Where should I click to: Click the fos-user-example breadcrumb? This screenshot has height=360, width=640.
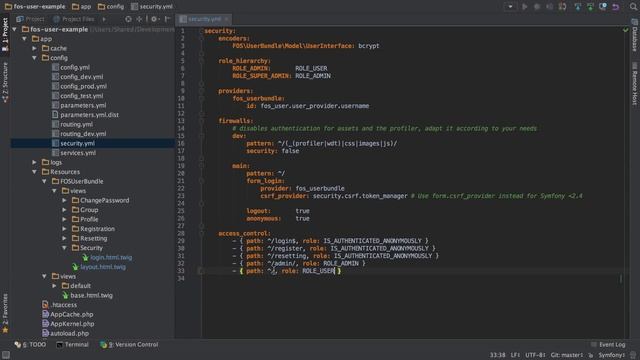[x=35, y=7]
